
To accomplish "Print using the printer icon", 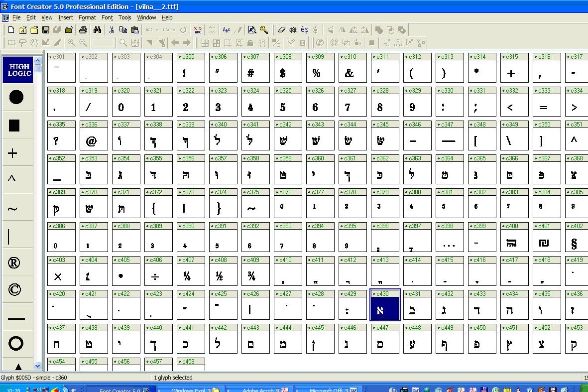I will (x=83, y=30).
